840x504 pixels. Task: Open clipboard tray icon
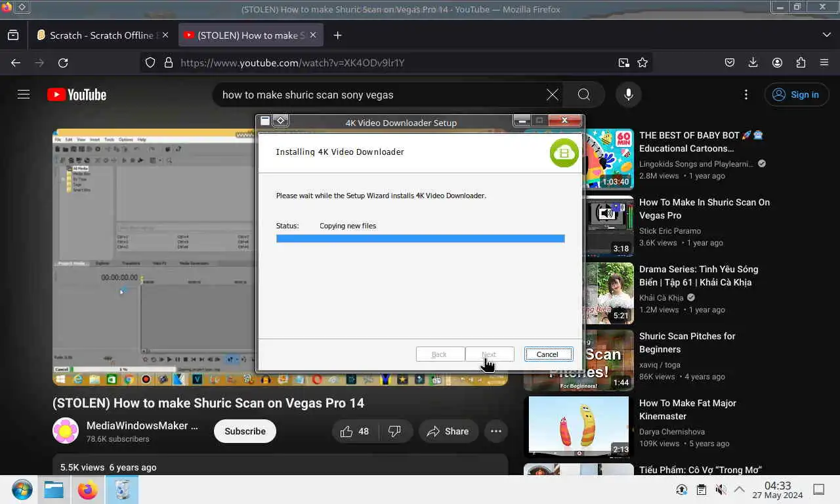702,490
